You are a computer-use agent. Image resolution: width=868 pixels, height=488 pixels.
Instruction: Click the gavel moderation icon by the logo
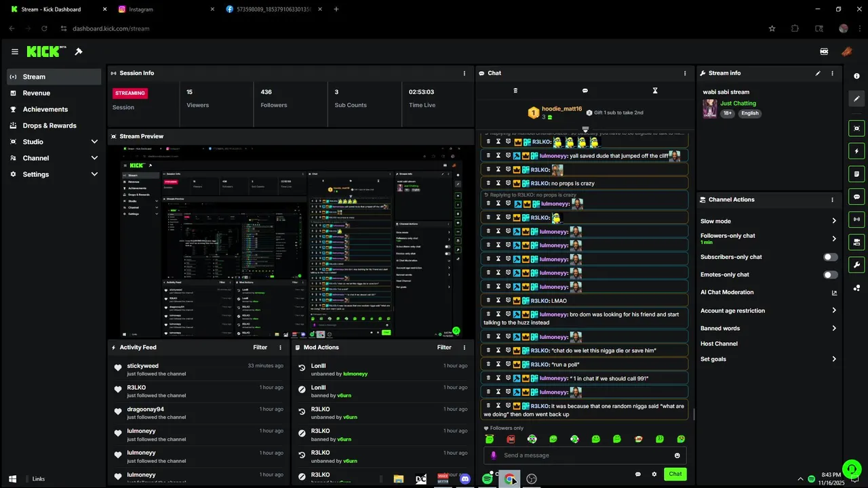(x=79, y=52)
